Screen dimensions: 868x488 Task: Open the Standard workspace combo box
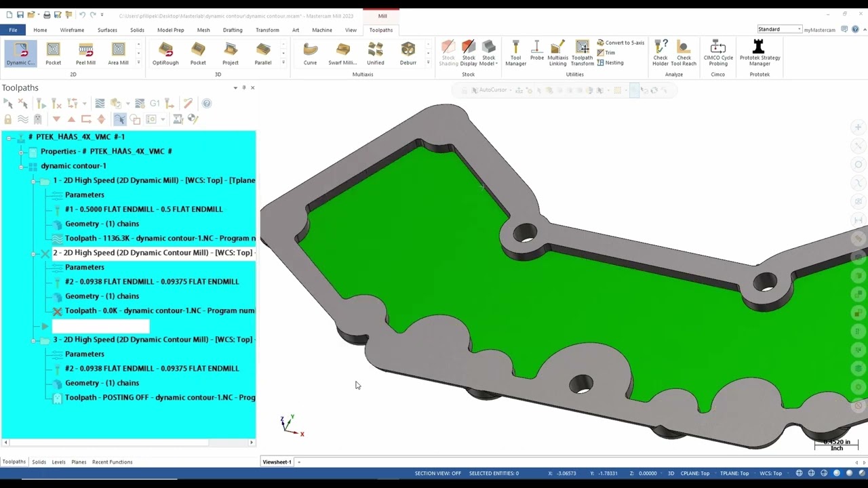click(x=779, y=29)
